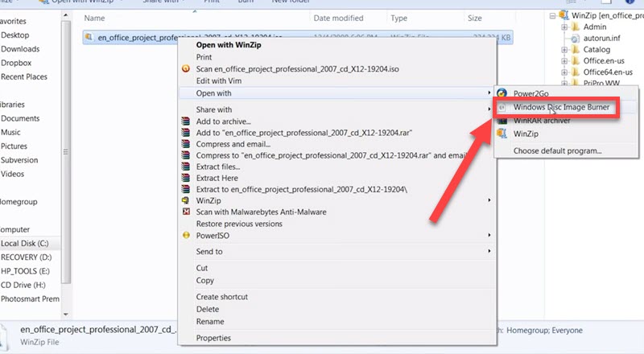Select Choose default program

(x=557, y=150)
